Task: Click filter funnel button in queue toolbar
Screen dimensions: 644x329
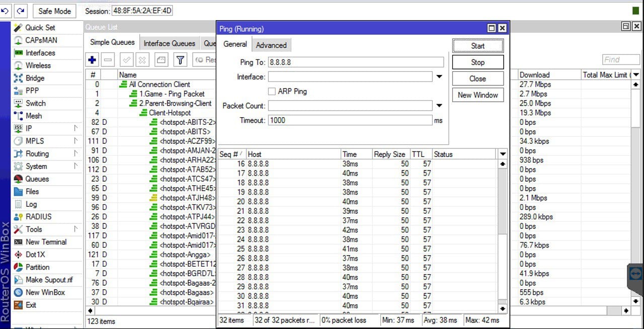Action: [x=180, y=60]
